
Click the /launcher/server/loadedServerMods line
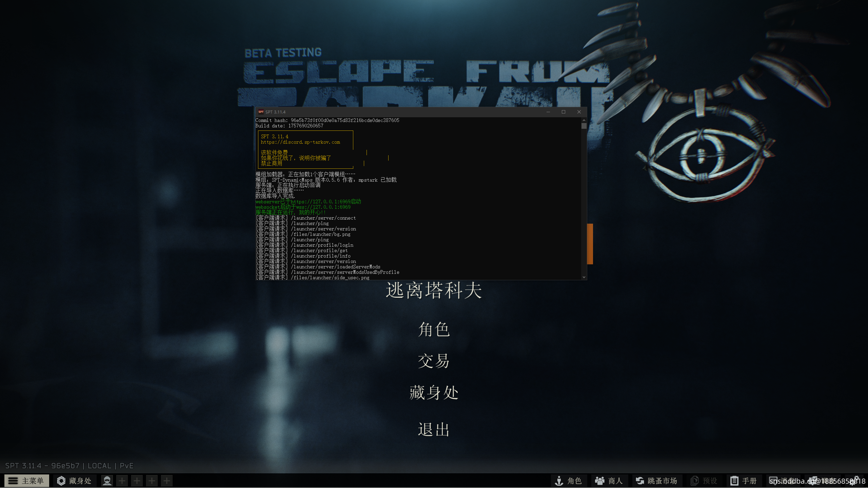pos(318,267)
